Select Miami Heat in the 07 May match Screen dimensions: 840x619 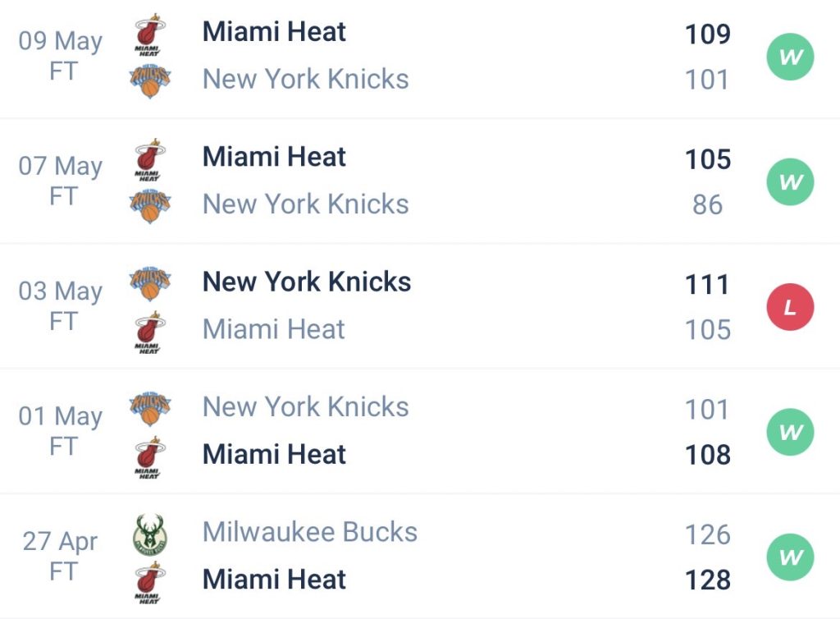274,157
